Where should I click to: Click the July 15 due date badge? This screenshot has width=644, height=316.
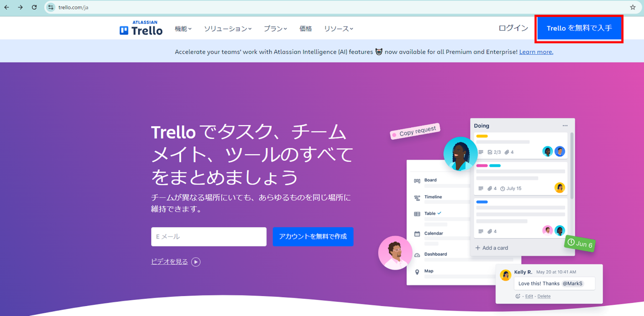click(511, 189)
